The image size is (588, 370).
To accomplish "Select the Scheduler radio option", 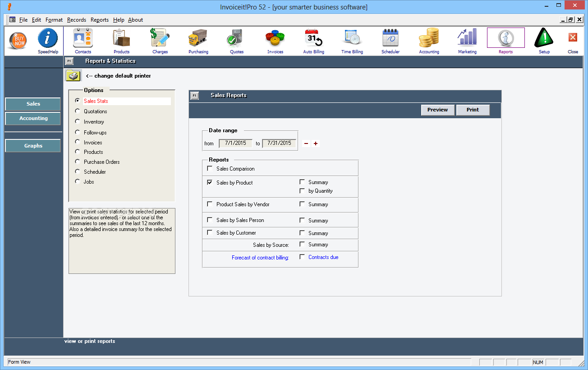I will pos(78,171).
